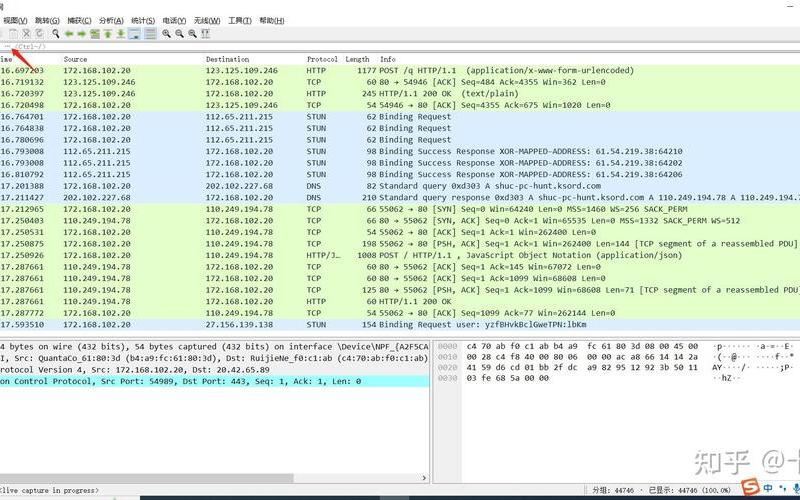Select the TCP [SYN] Seq=0 Win=64240 packet

(400, 209)
